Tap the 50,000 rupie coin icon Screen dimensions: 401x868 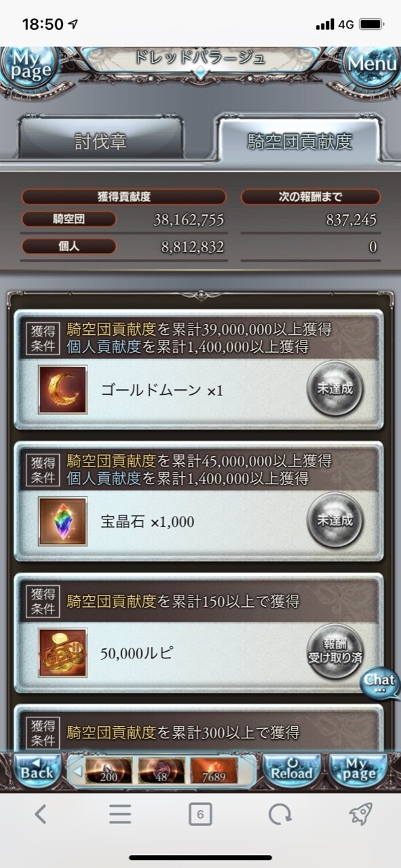tap(63, 653)
